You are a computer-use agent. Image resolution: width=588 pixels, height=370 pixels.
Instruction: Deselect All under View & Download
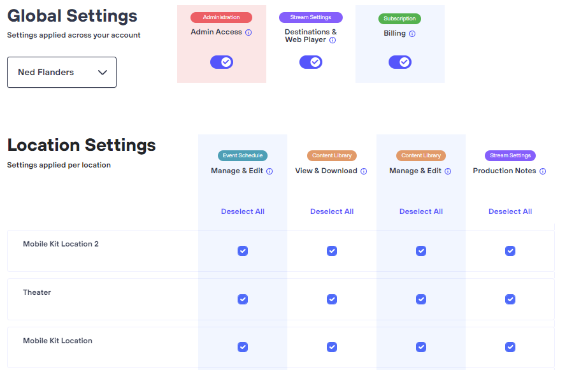(332, 211)
